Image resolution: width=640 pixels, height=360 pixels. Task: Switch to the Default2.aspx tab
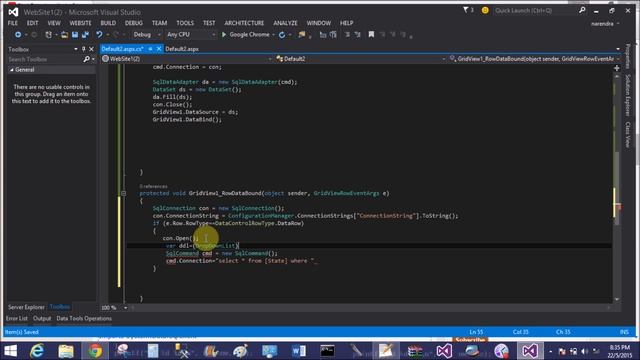[x=182, y=49]
